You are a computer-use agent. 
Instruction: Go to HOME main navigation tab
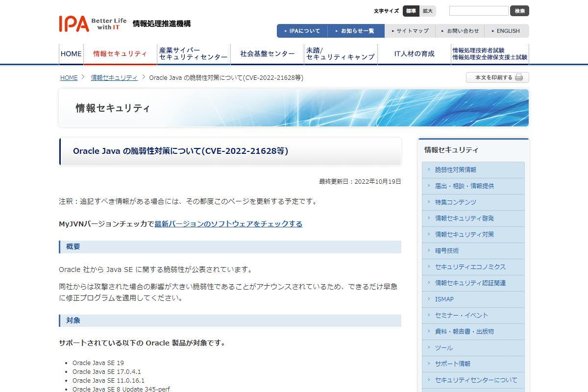point(71,54)
